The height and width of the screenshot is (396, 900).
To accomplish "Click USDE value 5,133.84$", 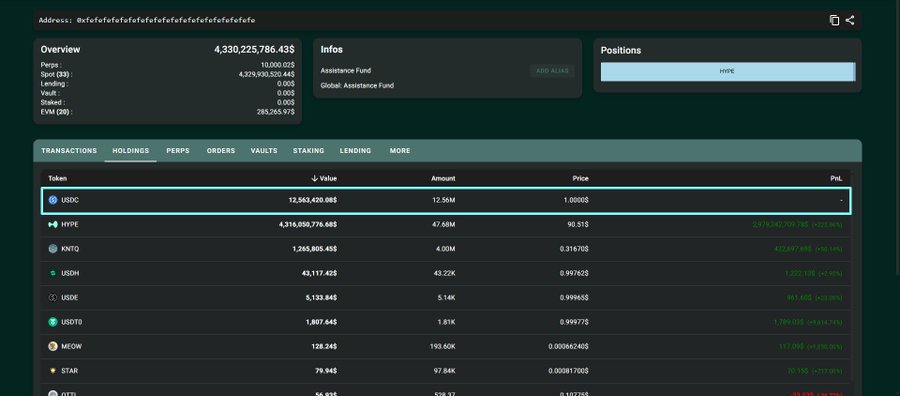I will click(321, 298).
